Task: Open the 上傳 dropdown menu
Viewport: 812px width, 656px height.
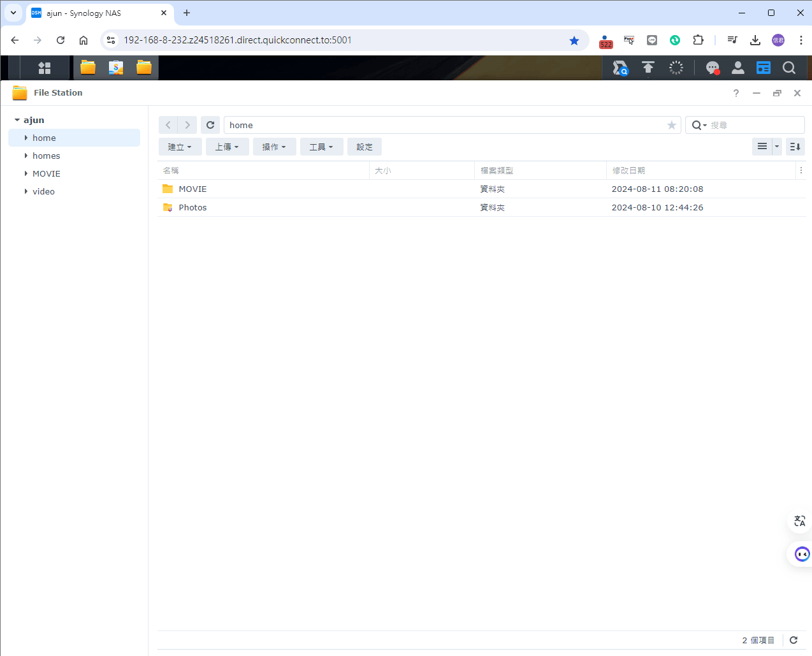Action: pos(227,147)
